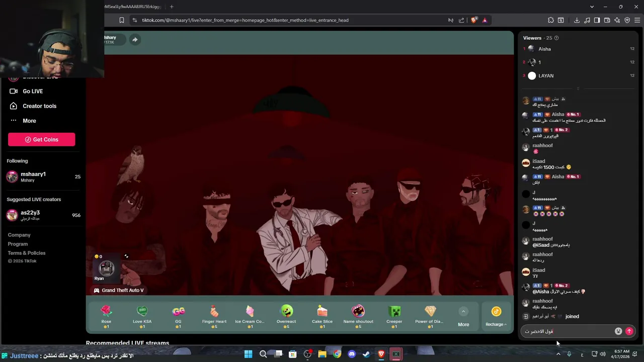Image resolution: width=644 pixels, height=362 pixels.
Task: Open the volume control in system tray
Action: pos(603,354)
